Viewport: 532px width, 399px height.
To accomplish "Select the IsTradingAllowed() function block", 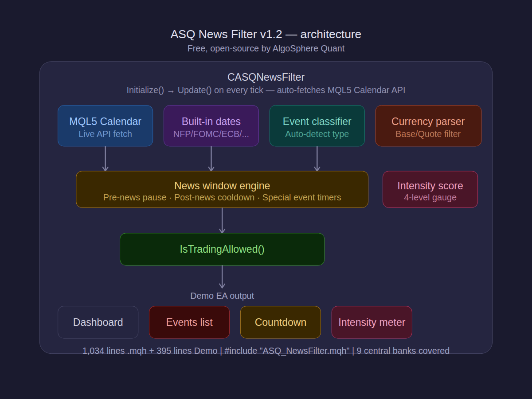I will point(222,249).
